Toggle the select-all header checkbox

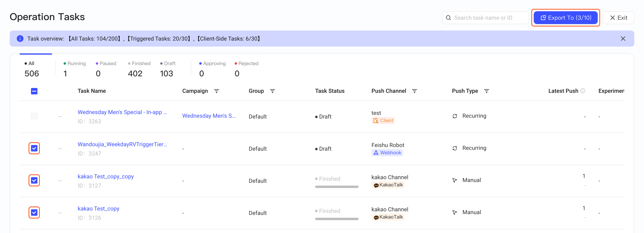34,91
